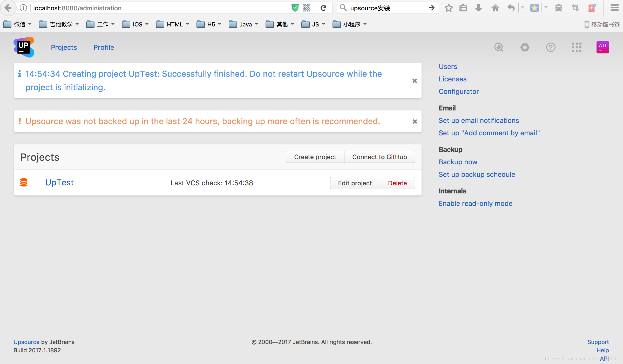Image resolution: width=623 pixels, height=364 pixels.
Task: Expand the dropdown next to blue star icon
Action: pos(546,8)
